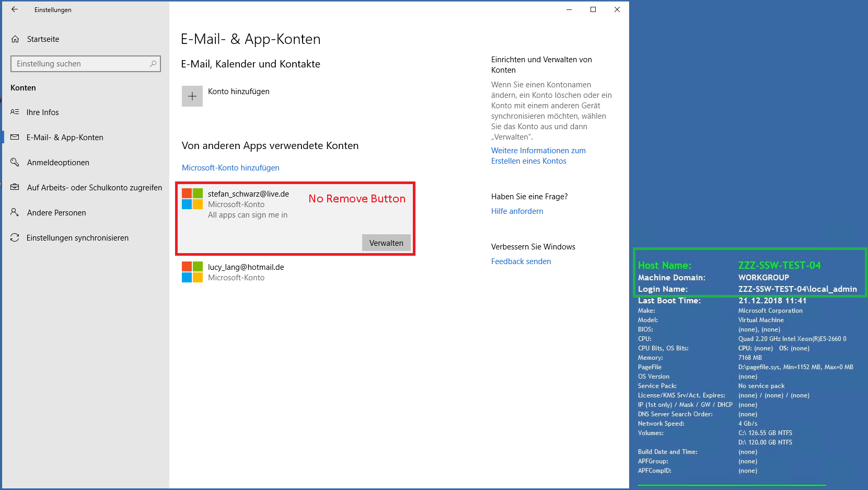The width and height of the screenshot is (868, 490).
Task: Click the plus icon to add account
Action: tap(192, 96)
